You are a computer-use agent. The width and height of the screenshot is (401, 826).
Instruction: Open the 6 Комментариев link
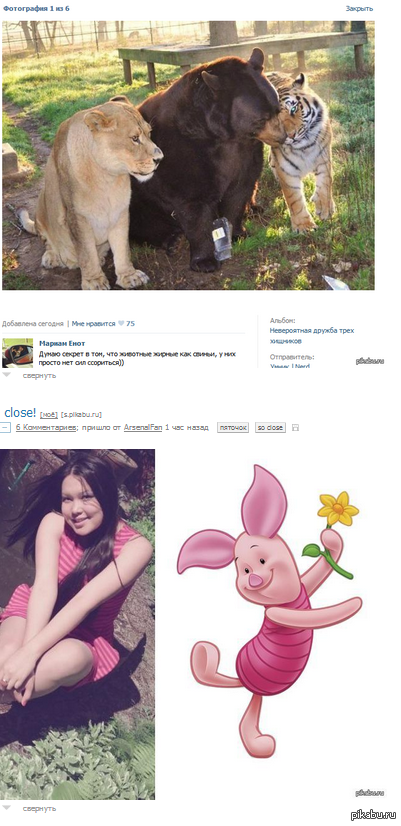[x=47, y=428]
